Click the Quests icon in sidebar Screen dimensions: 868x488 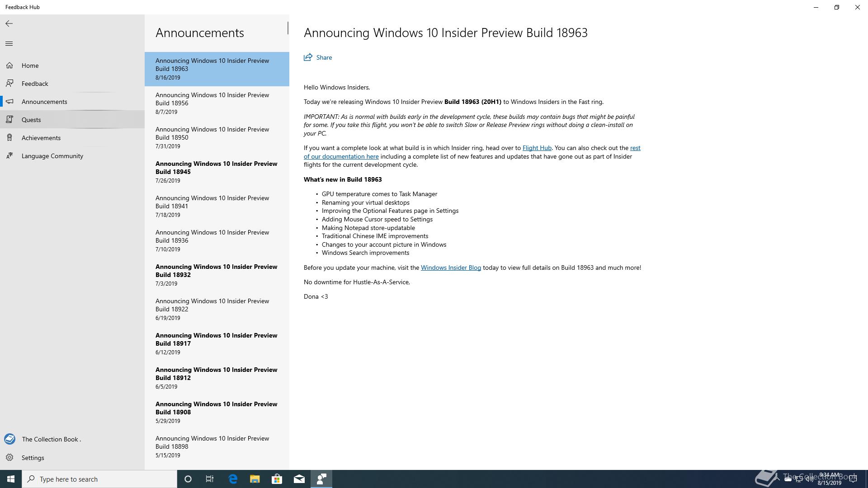pyautogui.click(x=9, y=120)
